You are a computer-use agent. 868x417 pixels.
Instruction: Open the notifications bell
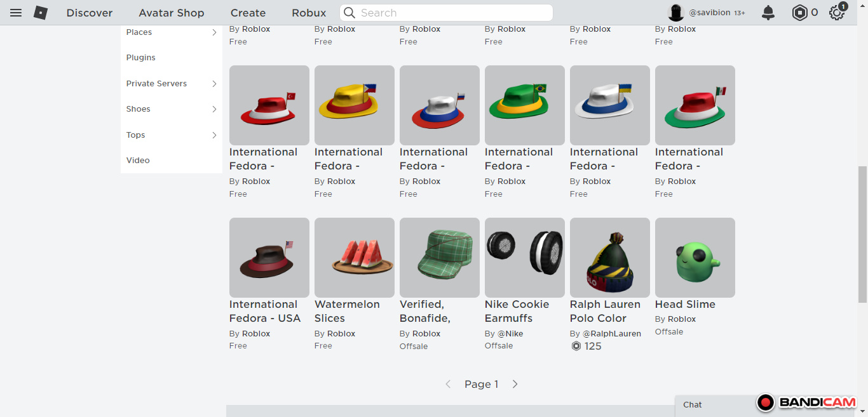pyautogui.click(x=768, y=13)
